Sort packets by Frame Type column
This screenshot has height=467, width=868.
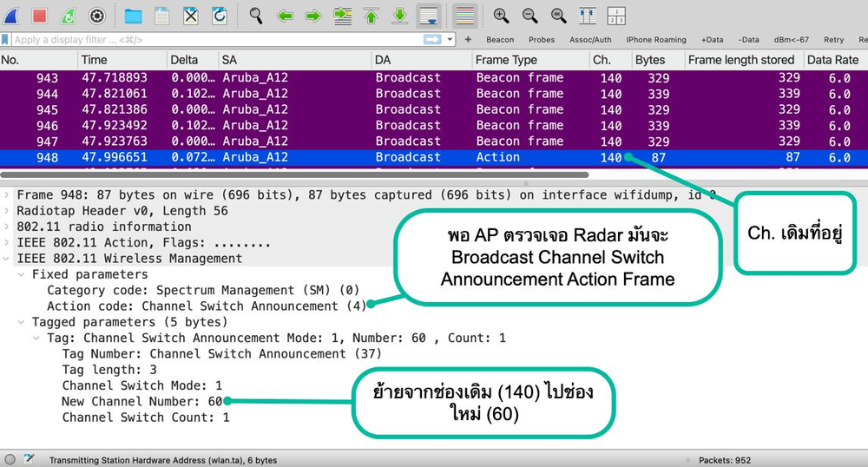tap(506, 60)
